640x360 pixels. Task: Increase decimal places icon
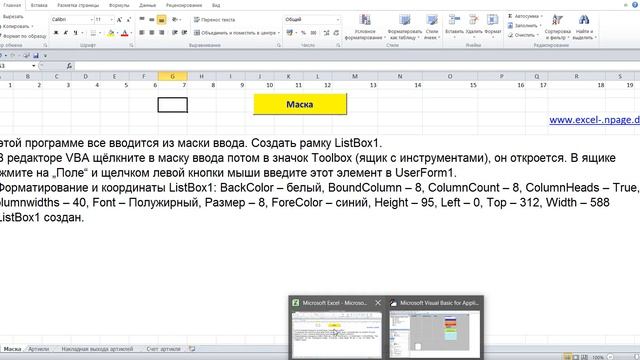[x=326, y=33]
